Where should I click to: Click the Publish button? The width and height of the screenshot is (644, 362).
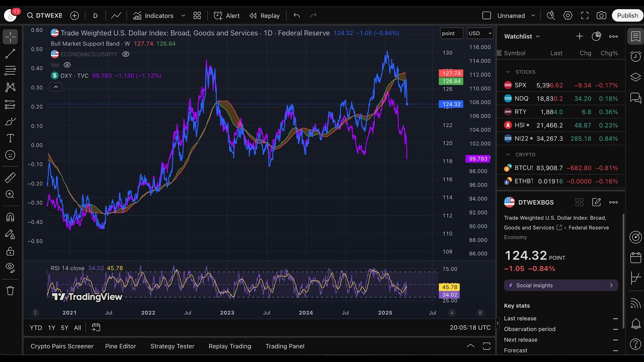click(627, 16)
